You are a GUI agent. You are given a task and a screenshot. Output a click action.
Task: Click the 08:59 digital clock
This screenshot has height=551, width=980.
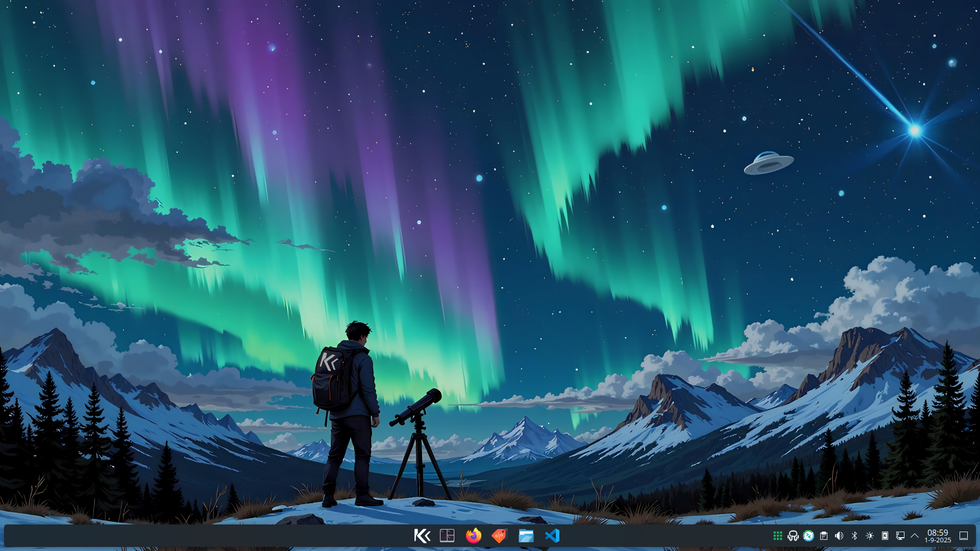click(938, 533)
